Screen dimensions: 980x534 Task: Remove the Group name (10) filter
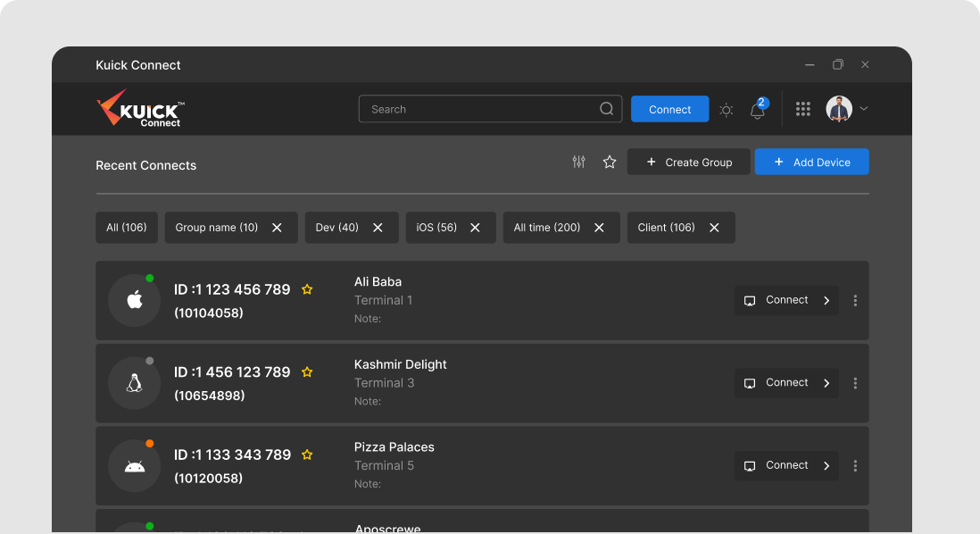(x=277, y=228)
